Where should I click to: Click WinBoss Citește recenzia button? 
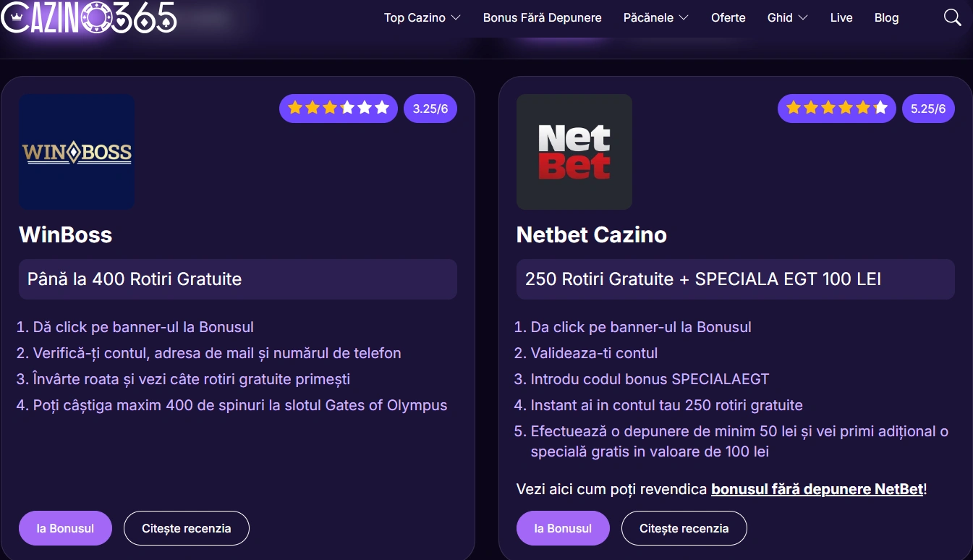tap(187, 528)
